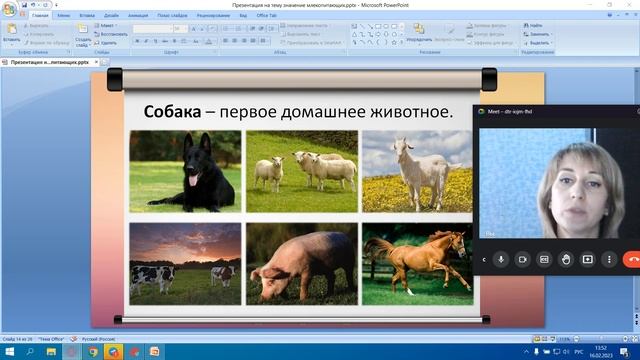Toggle captions in Meet window
Image resolution: width=640 pixels, height=360 pixels.
(544, 260)
